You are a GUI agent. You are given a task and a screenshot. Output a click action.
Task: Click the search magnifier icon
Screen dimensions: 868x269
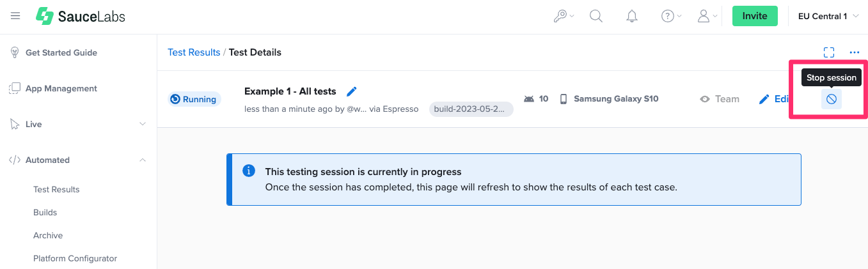tap(596, 17)
